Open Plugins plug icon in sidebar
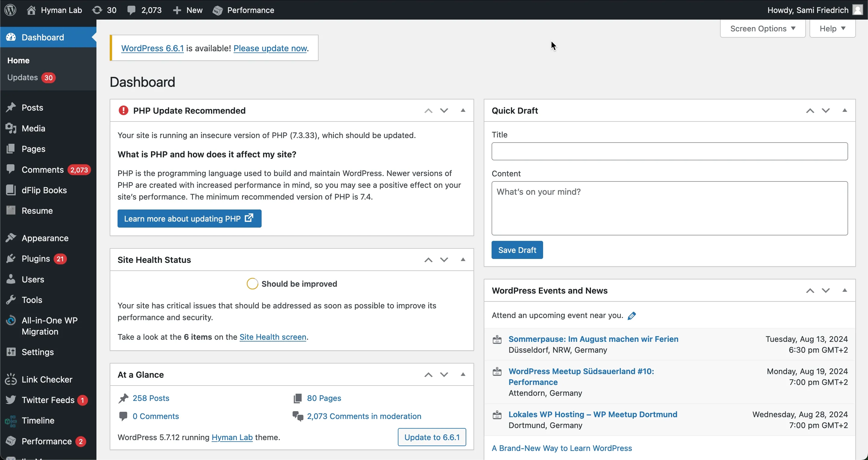 11,258
